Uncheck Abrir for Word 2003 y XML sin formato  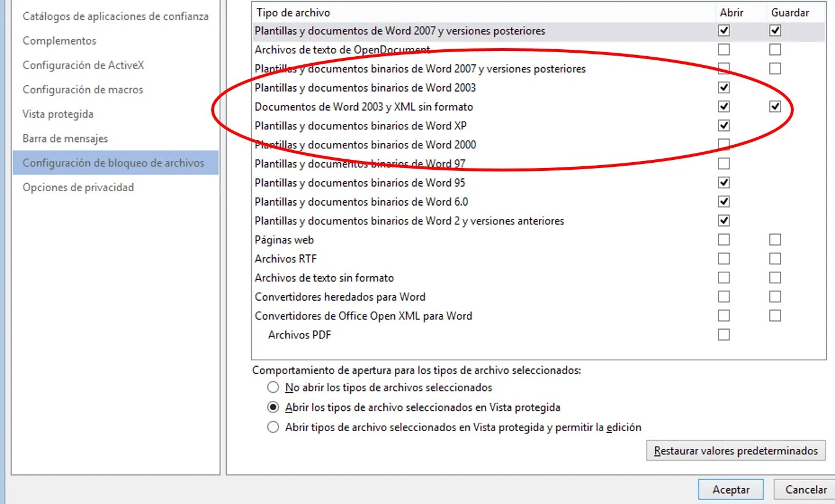point(724,107)
